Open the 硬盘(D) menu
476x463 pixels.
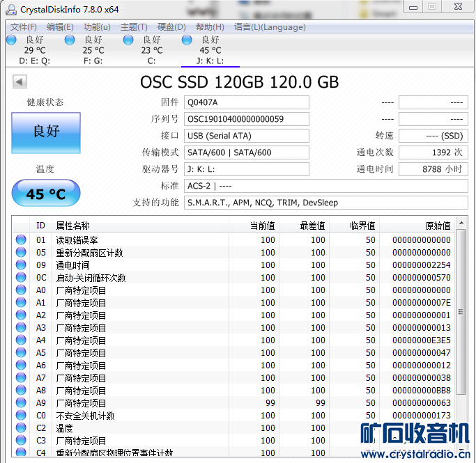tap(171, 27)
